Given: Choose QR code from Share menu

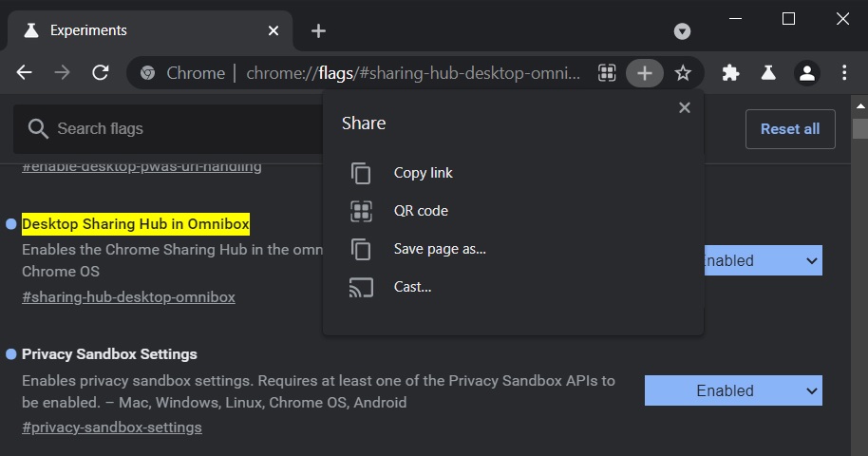Looking at the screenshot, I should click(x=421, y=211).
